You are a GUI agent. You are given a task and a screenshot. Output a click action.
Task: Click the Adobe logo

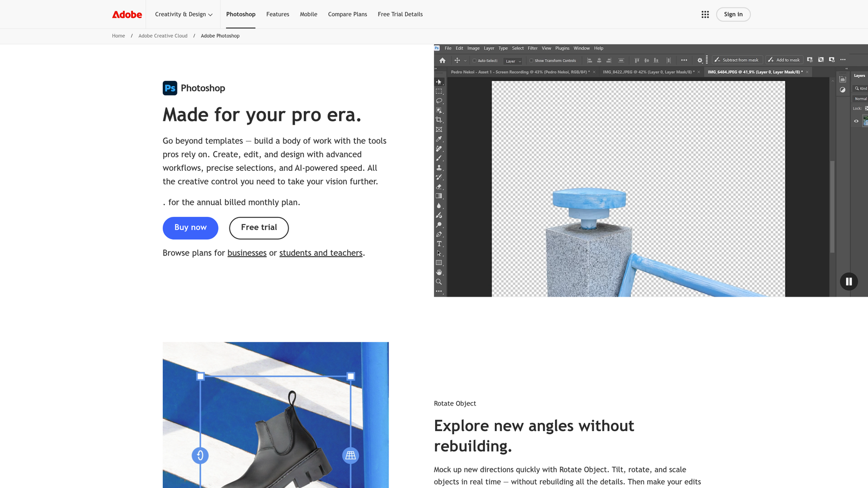point(127,15)
